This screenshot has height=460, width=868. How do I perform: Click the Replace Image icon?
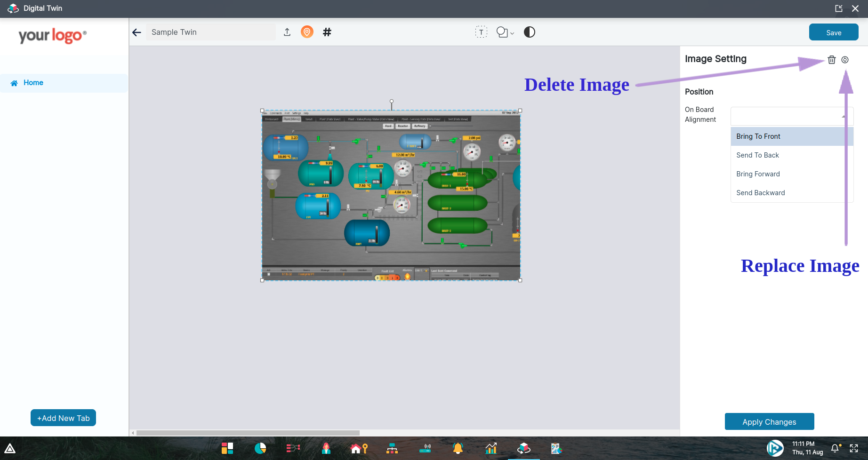[845, 60]
